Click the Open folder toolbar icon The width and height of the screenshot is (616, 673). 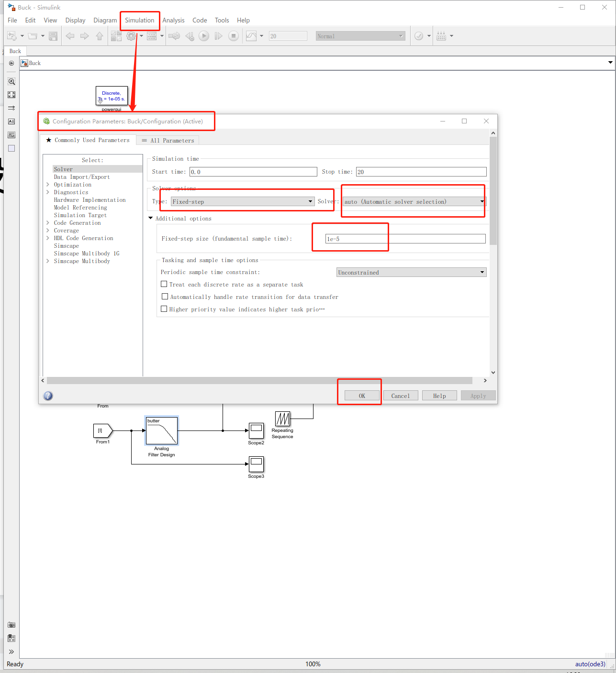tap(33, 36)
